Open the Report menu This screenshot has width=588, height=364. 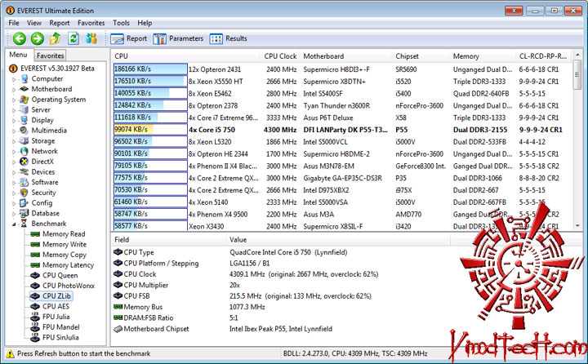(x=60, y=23)
